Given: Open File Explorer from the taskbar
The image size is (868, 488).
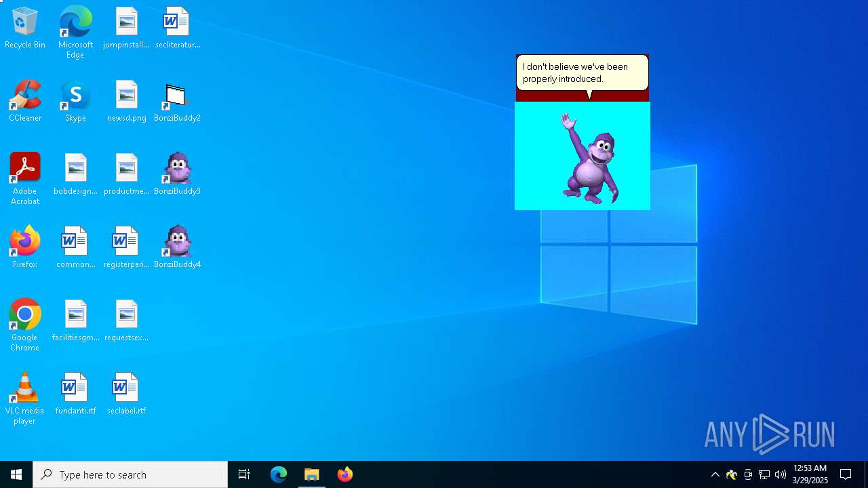Looking at the screenshot, I should coord(312,474).
